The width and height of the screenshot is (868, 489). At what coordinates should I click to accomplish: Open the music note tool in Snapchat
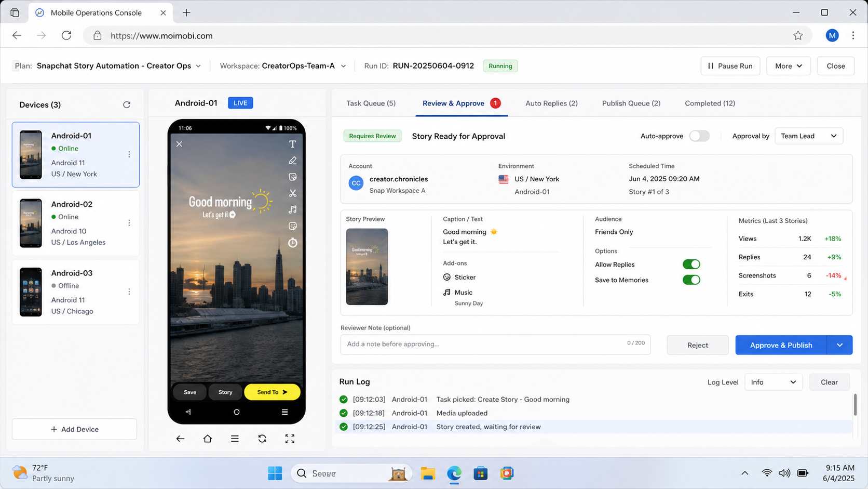(293, 209)
